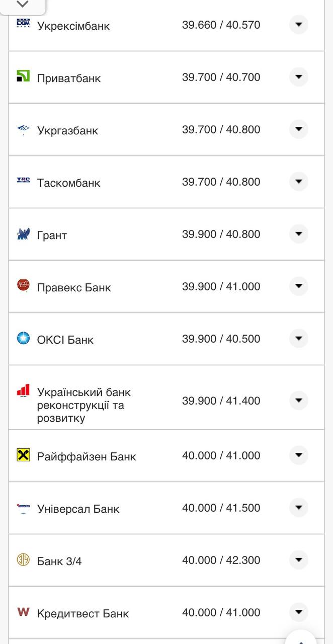The height and width of the screenshot is (644, 333).
Task: Open the dropdown beside Райффайзен Банк
Action: tap(298, 453)
